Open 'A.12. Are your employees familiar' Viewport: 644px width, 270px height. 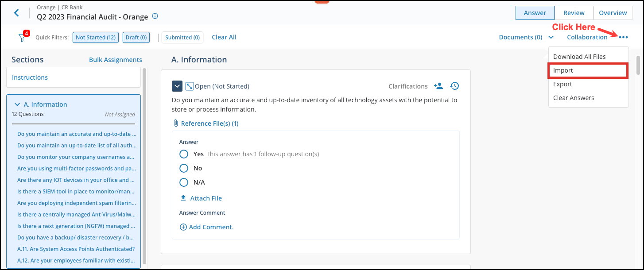(77, 260)
